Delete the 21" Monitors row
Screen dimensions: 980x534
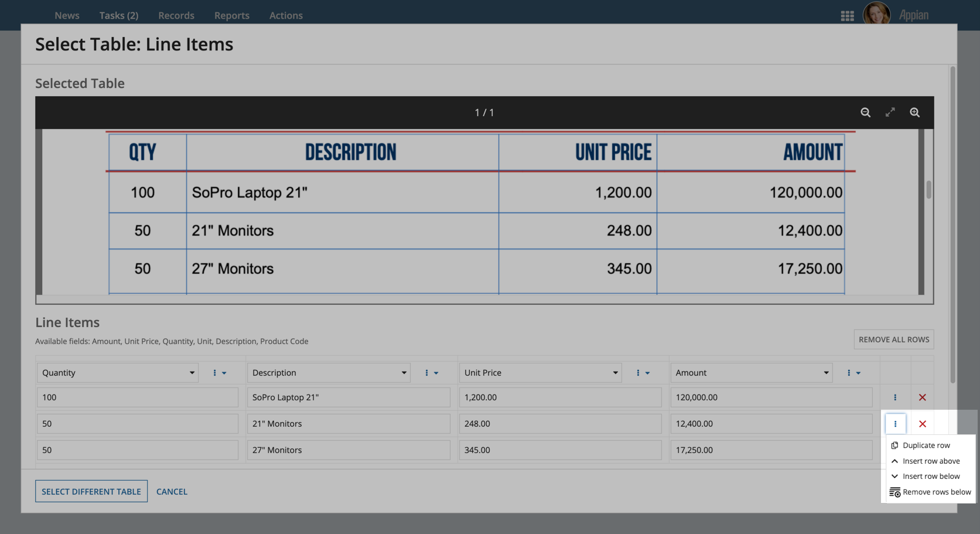tap(923, 424)
